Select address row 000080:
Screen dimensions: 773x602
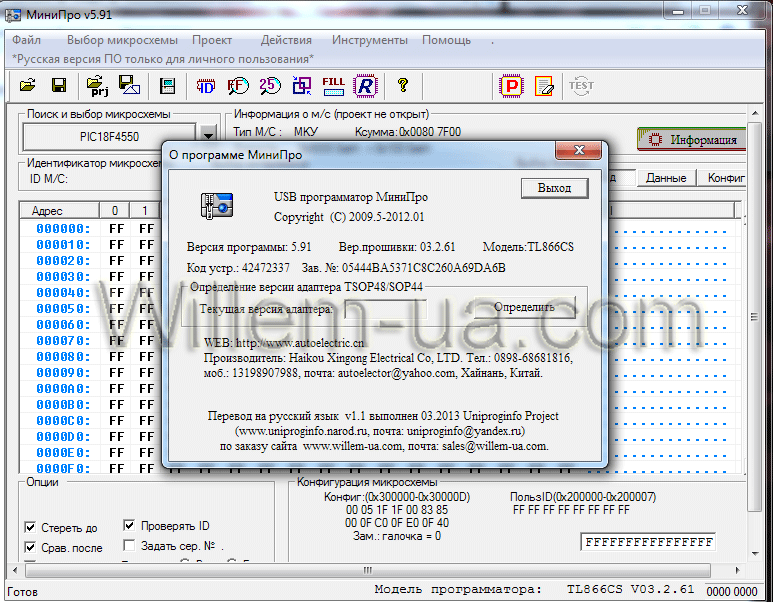click(64, 357)
